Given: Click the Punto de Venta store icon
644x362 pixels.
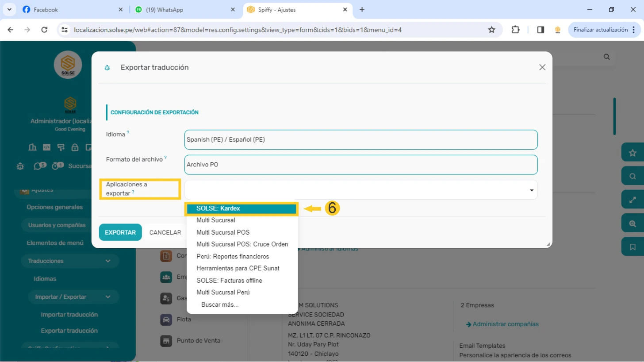Looking at the screenshot, I should coord(166,341).
